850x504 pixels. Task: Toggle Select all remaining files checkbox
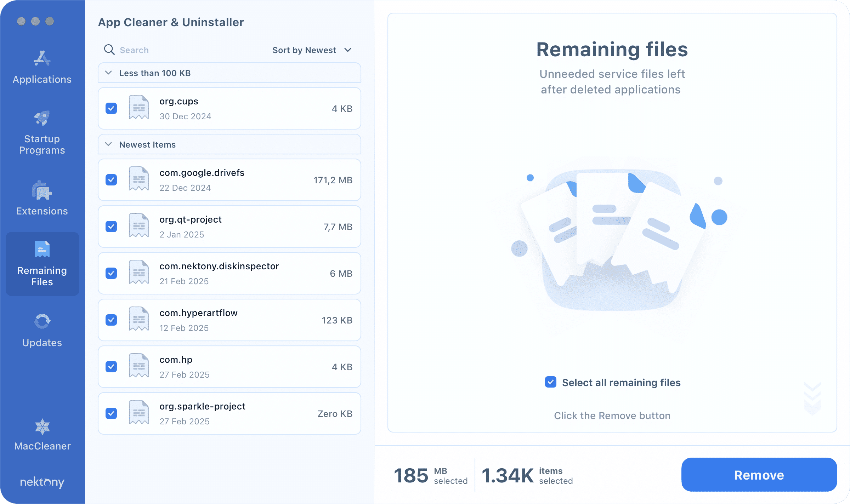point(550,382)
